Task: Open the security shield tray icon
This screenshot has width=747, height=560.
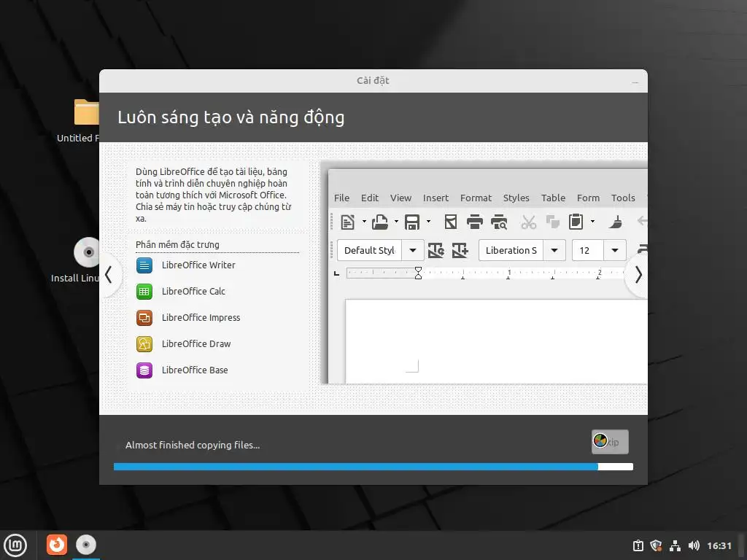Action: point(656,545)
